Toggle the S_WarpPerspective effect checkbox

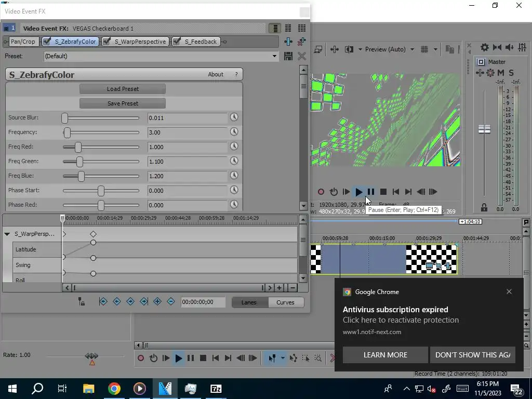tap(107, 42)
